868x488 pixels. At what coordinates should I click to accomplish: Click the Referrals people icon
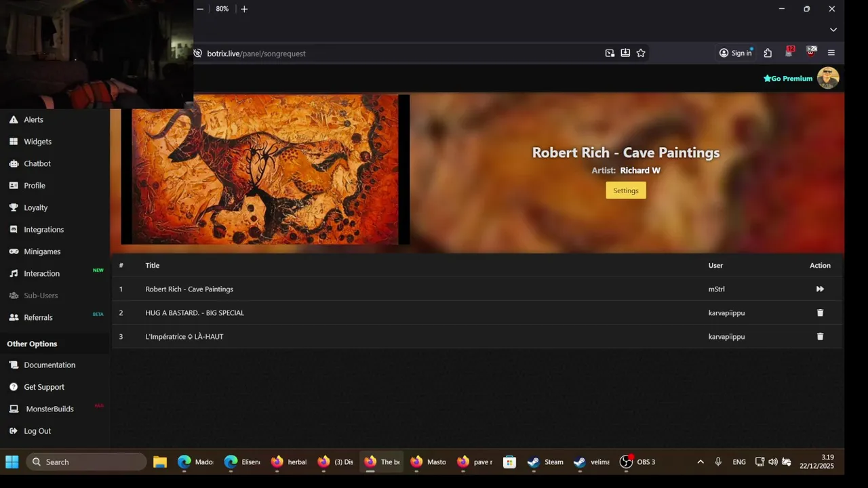(x=14, y=317)
